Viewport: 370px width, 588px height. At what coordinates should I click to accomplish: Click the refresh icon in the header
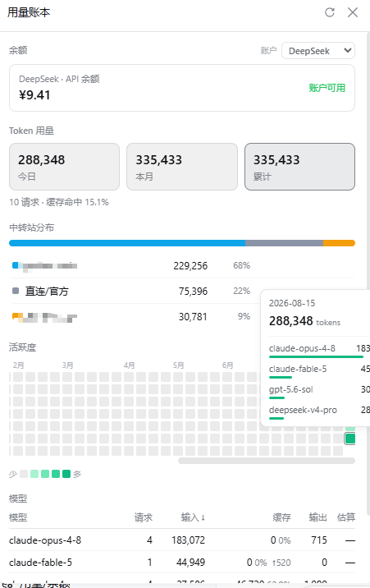point(330,12)
